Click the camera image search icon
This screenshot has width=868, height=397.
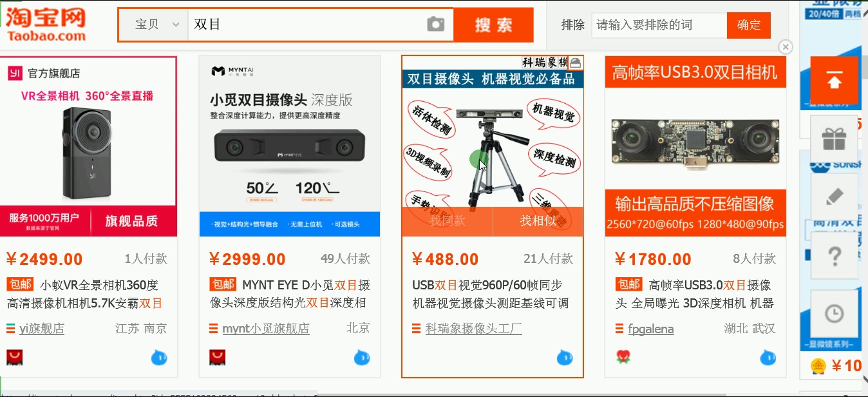pos(436,24)
